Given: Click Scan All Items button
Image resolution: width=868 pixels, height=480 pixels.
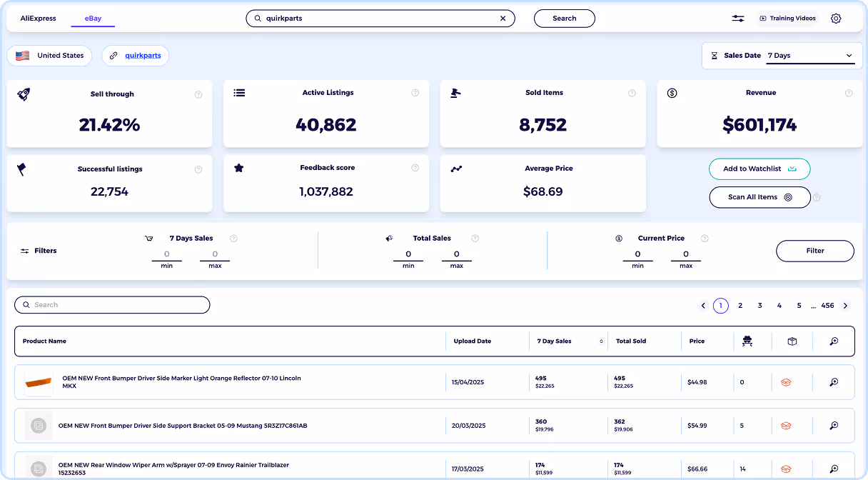Looking at the screenshot, I should click(x=759, y=197).
